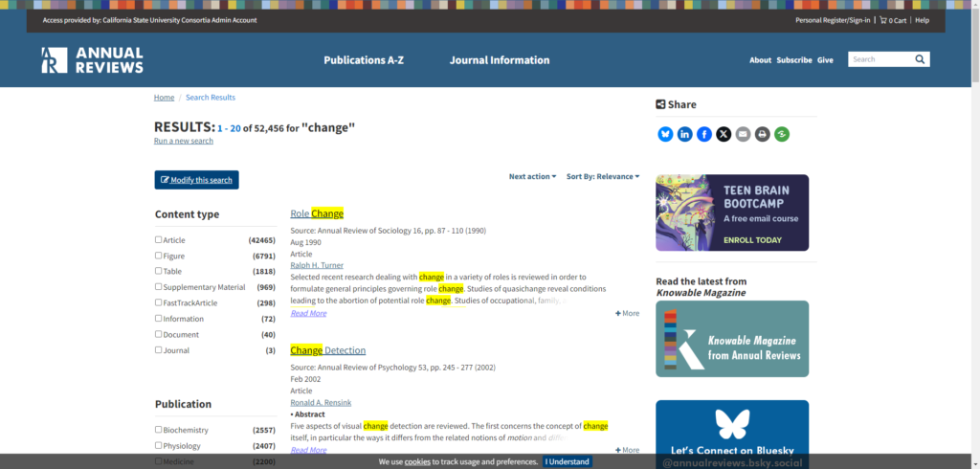Enable the Figure content type checkbox
This screenshot has width=980, height=469.
159,256
